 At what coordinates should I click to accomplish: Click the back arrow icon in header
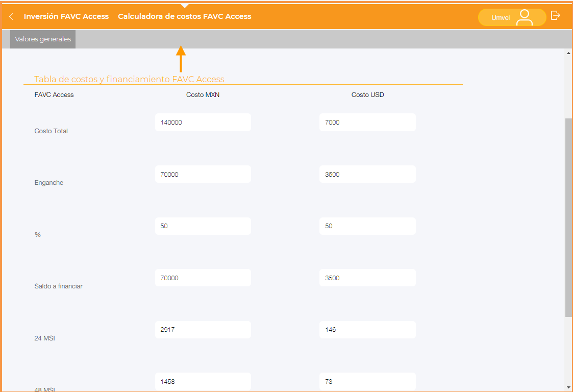(11, 16)
